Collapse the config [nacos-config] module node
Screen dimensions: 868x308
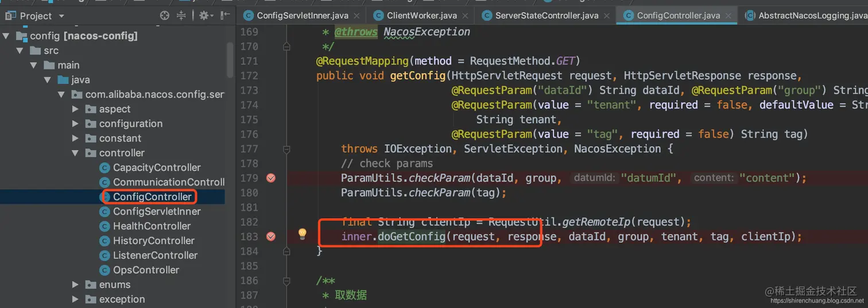pos(6,36)
